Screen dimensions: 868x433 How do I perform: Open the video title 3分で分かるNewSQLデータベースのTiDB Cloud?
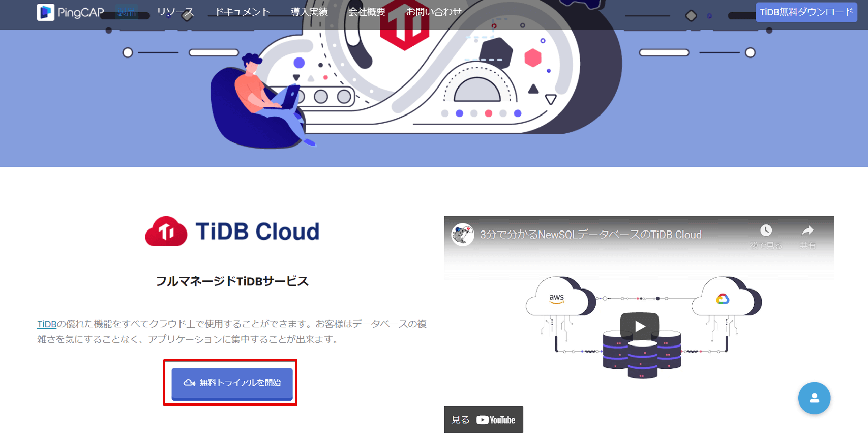[x=591, y=235]
